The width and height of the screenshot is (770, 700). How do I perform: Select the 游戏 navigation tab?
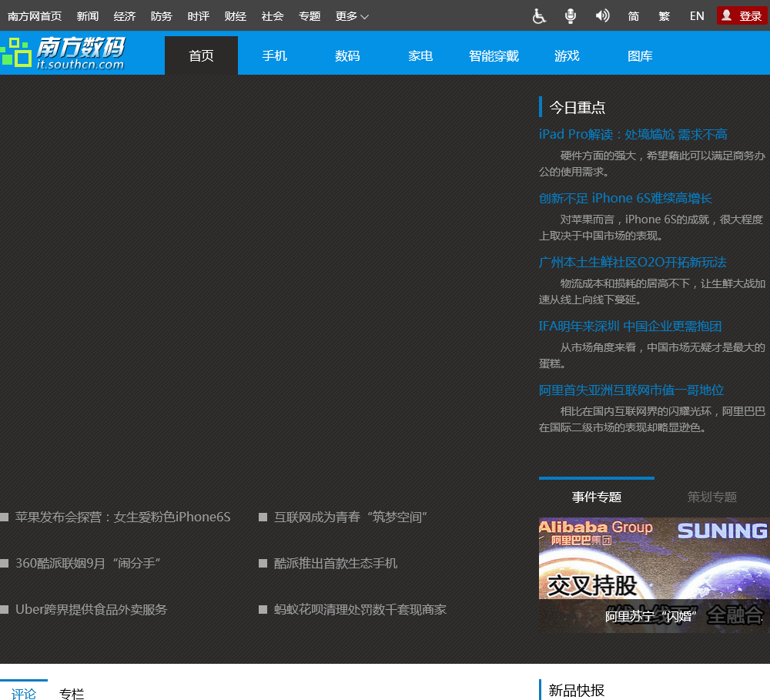pos(567,55)
